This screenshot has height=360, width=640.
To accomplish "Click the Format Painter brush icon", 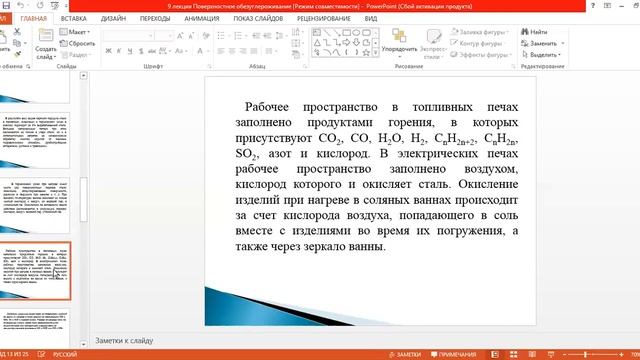I will (x=17, y=54).
